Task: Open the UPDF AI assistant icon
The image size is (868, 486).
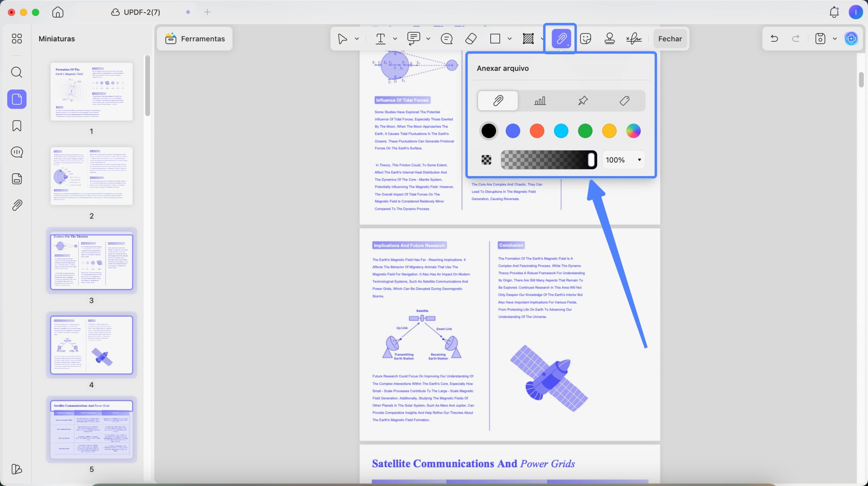Action: tap(851, 39)
